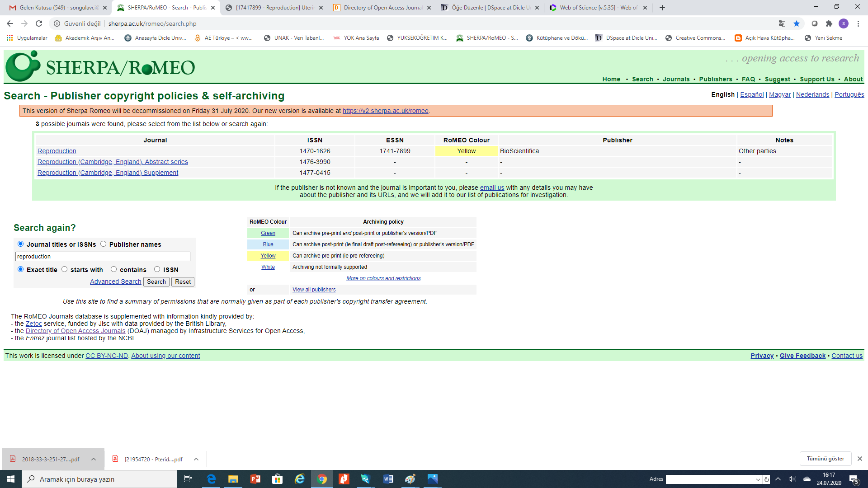Launch Microsoft Edge from the taskbar
Image resolution: width=868 pixels, height=488 pixels.
pyautogui.click(x=211, y=479)
